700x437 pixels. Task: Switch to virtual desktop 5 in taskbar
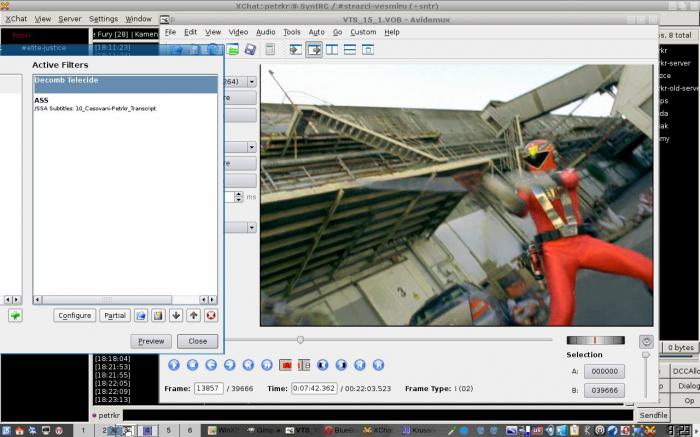tap(168, 430)
